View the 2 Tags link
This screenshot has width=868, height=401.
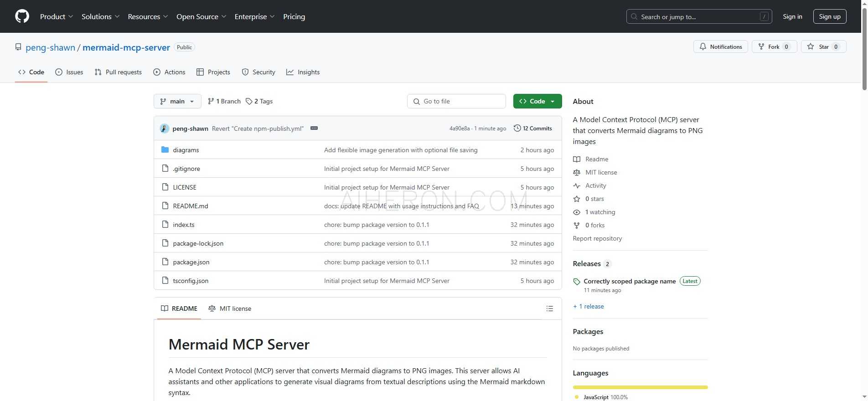point(259,101)
